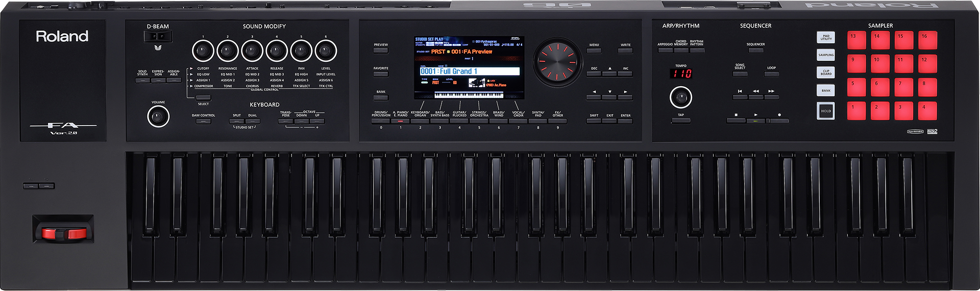The width and height of the screenshot is (980, 291).
Task: Open the MENU screen
Action: (x=594, y=51)
